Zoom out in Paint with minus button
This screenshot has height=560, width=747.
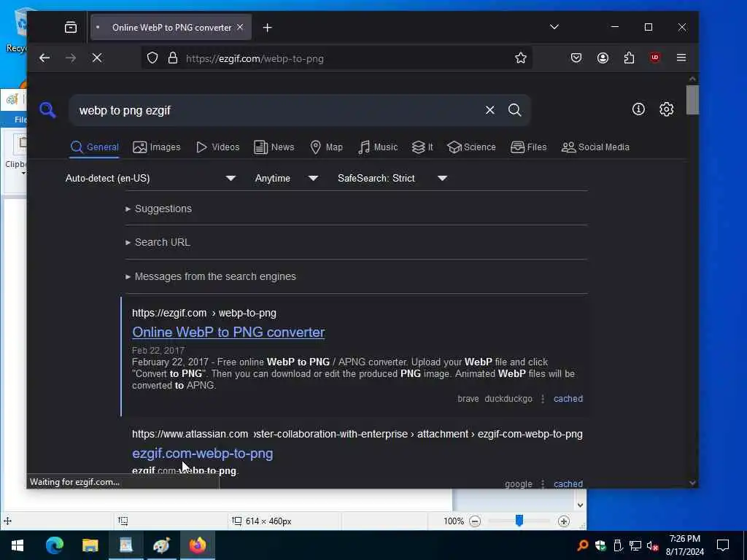pyautogui.click(x=475, y=521)
